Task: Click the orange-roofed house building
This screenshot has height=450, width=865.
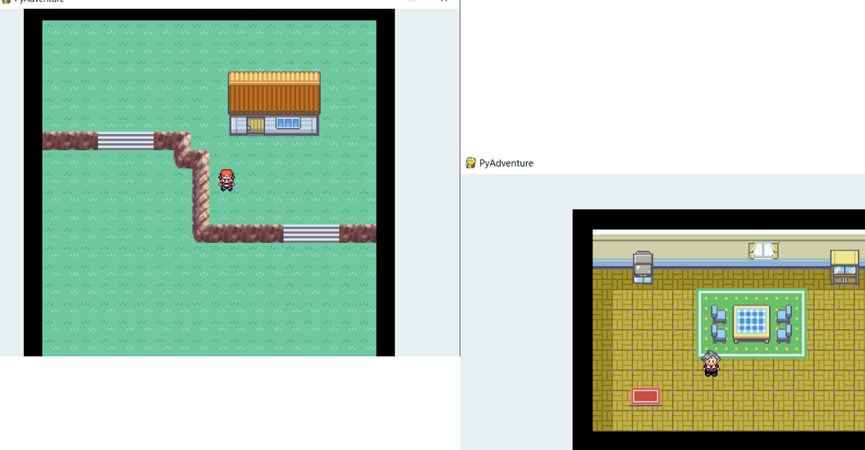Action: pos(274,104)
